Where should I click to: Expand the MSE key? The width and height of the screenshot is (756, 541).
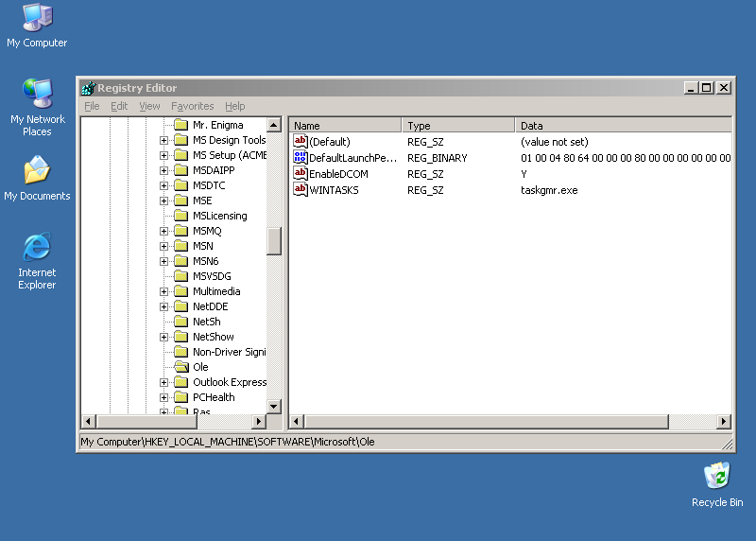(x=163, y=201)
